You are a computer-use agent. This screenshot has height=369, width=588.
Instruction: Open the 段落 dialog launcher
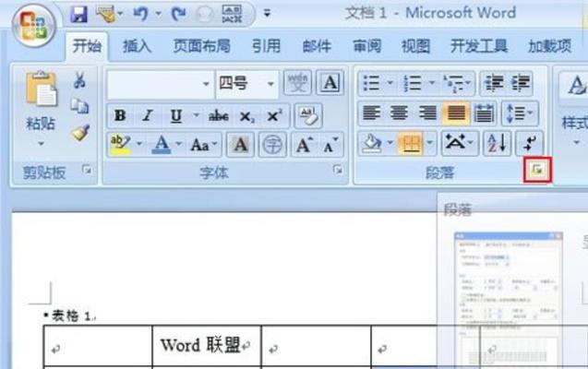pos(537,170)
